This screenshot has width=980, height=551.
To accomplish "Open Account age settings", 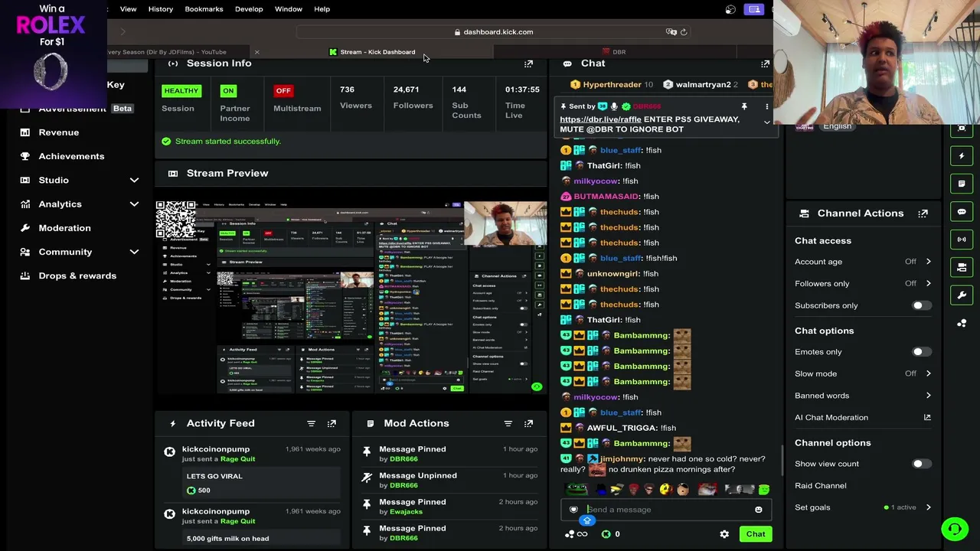I will point(862,262).
